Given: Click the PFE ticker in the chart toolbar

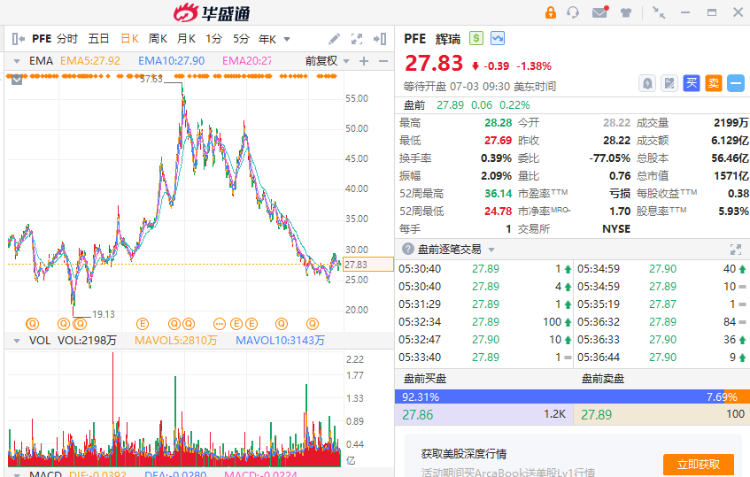Looking at the screenshot, I should 42,39.
